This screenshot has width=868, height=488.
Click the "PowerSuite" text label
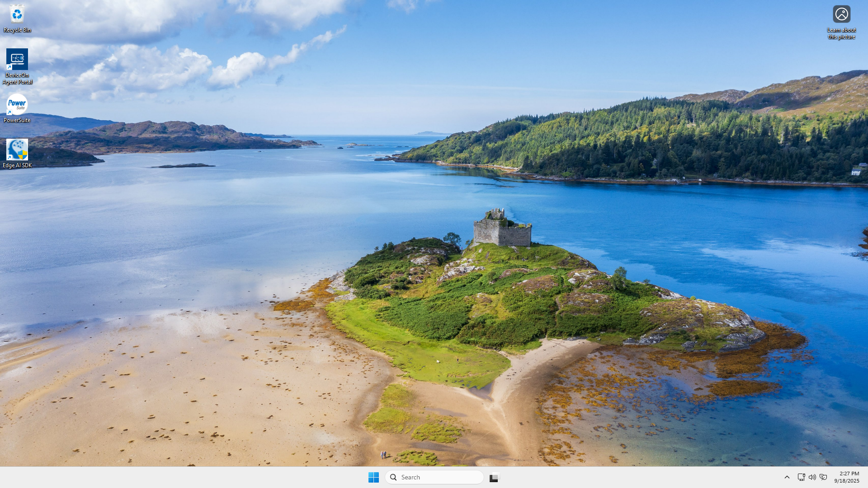coord(17,120)
